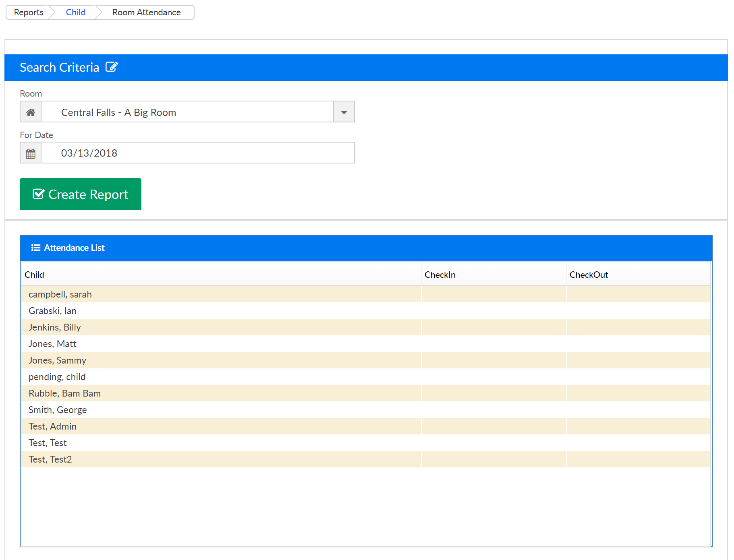Screen dimensions: 734x560
Task: Expand the Room dropdown arrow
Action: click(344, 112)
